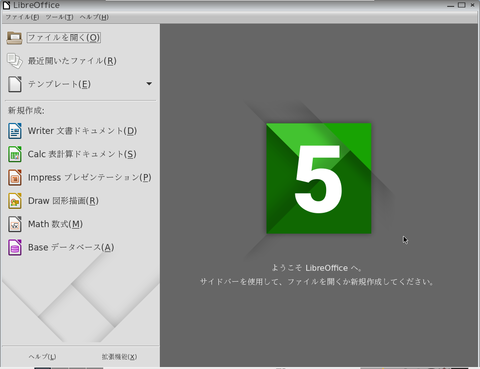The width and height of the screenshot is (480, 369).
Task: Create a new Draw 図形描画
Action: (63, 201)
